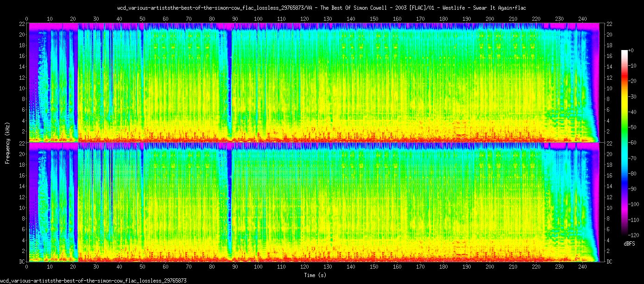Click the FLAC file path title text

click(x=322, y=8)
